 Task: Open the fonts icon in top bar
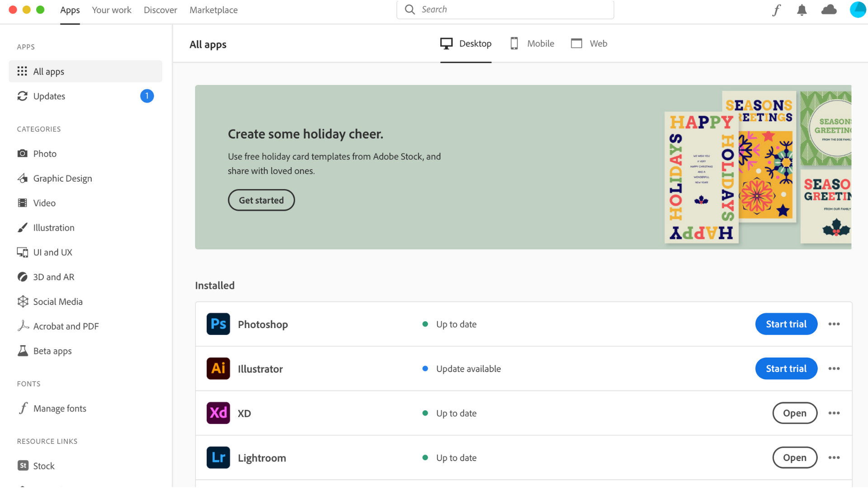tap(776, 10)
